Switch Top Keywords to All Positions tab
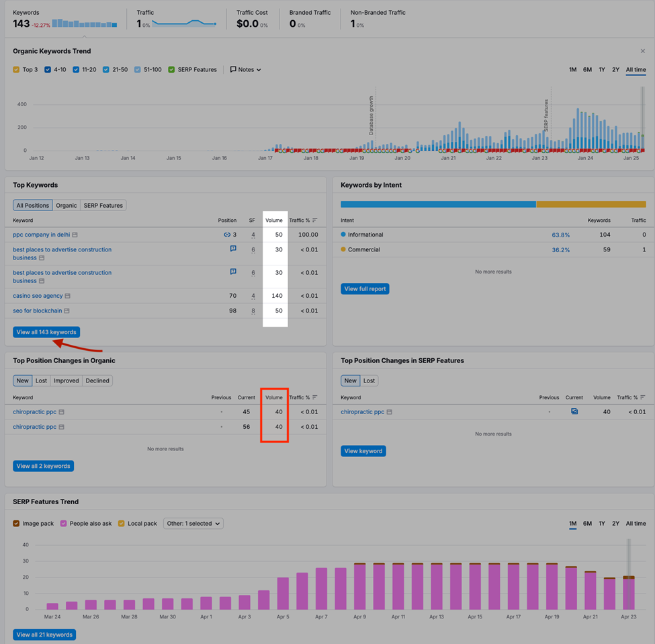Viewport: 655px width, 644px height. point(33,205)
